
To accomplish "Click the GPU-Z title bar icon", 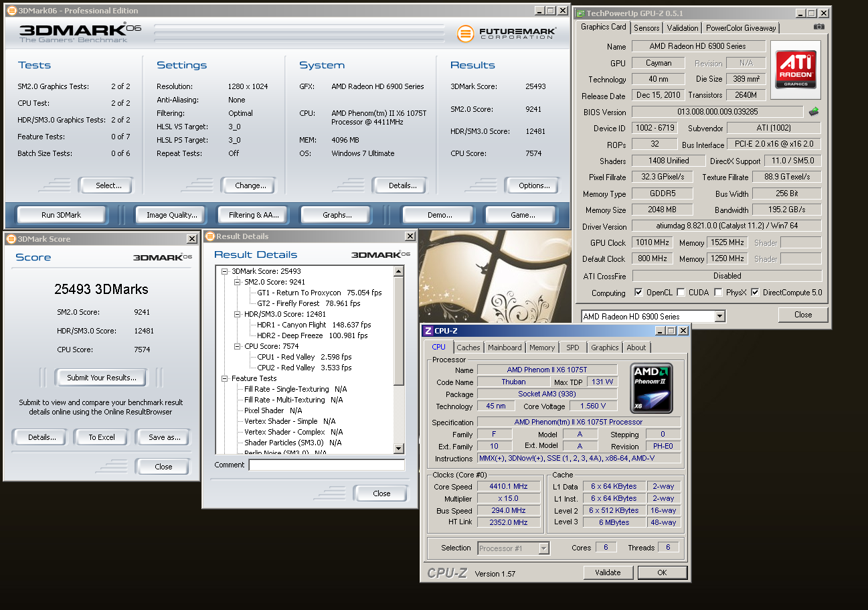I will pos(580,13).
